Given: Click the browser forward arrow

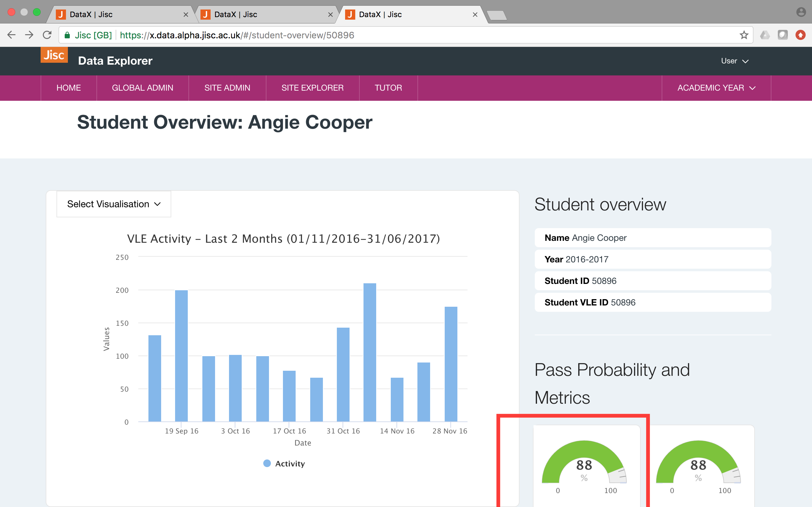Looking at the screenshot, I should pyautogui.click(x=29, y=35).
